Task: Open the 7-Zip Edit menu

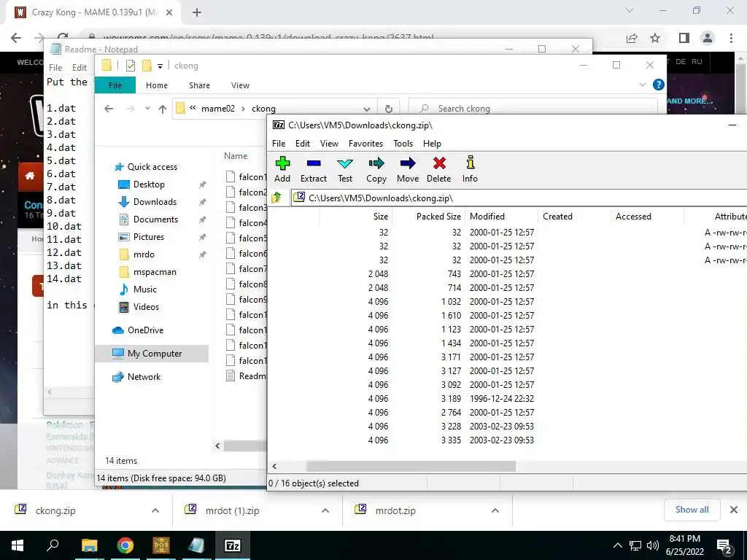Action: click(x=303, y=144)
